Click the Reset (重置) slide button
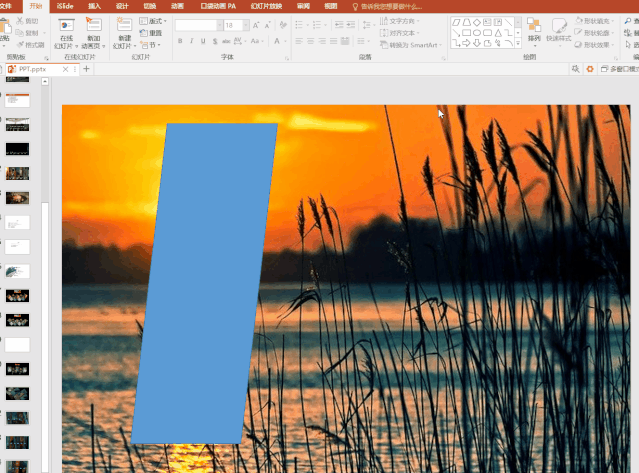The image size is (639, 473). coord(151,33)
